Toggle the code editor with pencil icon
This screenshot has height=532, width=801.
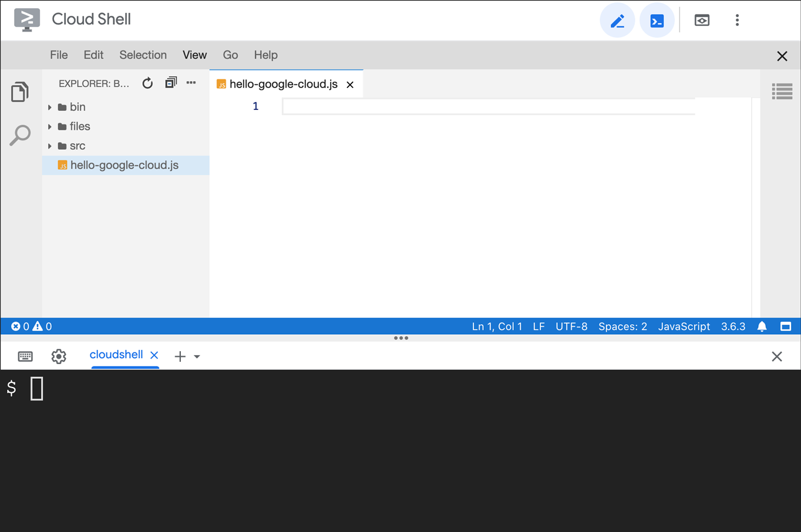(x=617, y=21)
